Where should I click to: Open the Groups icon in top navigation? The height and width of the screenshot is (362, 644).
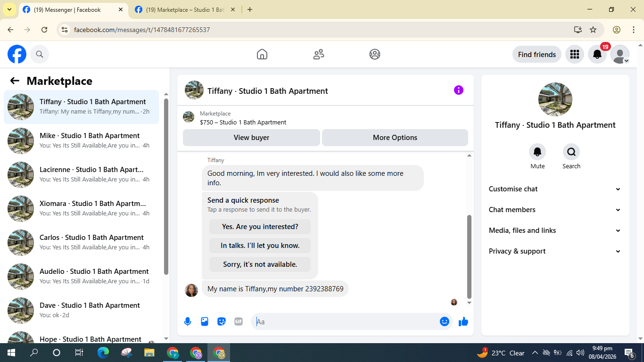point(375,54)
